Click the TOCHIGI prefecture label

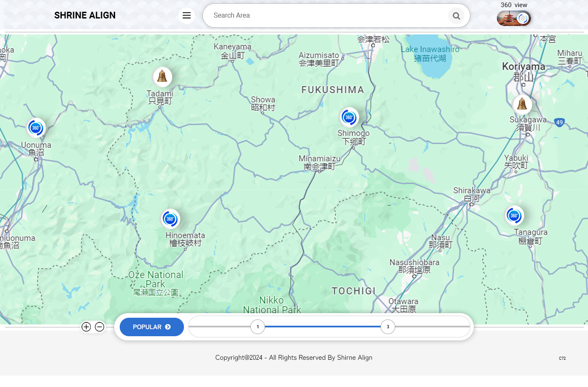tap(354, 291)
